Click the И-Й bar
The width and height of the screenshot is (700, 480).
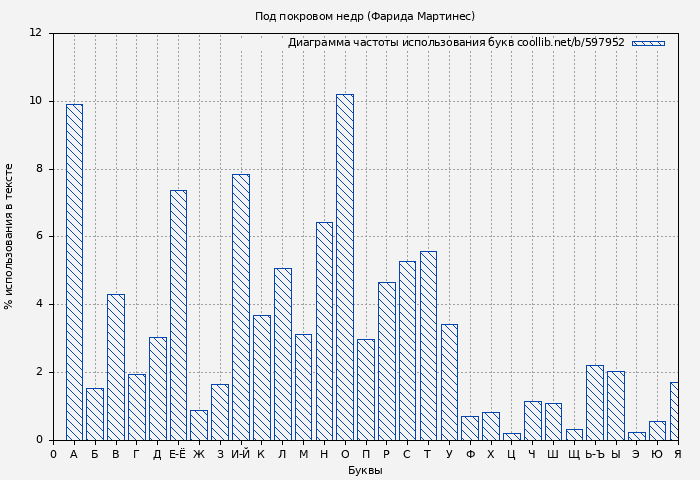point(240,307)
